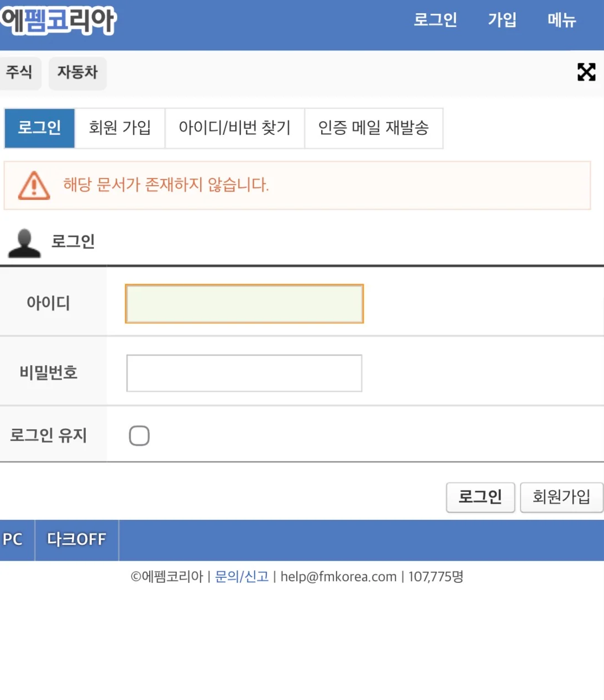Image resolution: width=604 pixels, height=700 pixels.
Task: Open the 에펨코리아 logo home link
Action: (x=59, y=20)
